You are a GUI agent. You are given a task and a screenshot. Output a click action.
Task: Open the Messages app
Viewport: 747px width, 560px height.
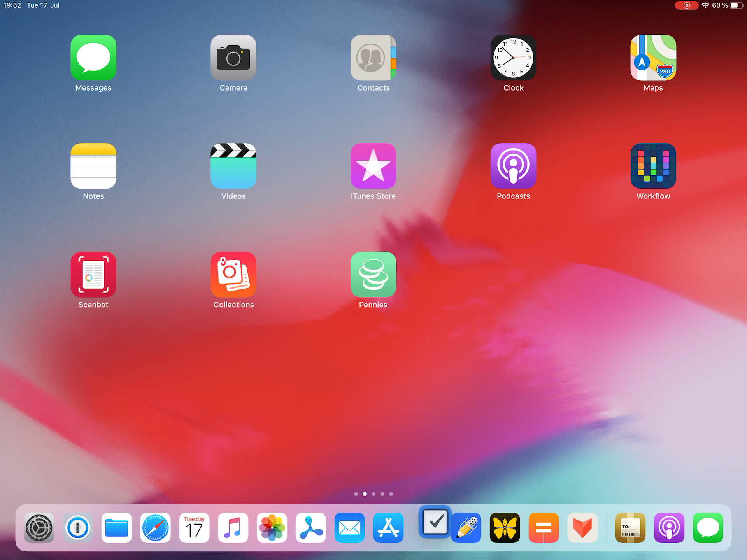point(93,58)
